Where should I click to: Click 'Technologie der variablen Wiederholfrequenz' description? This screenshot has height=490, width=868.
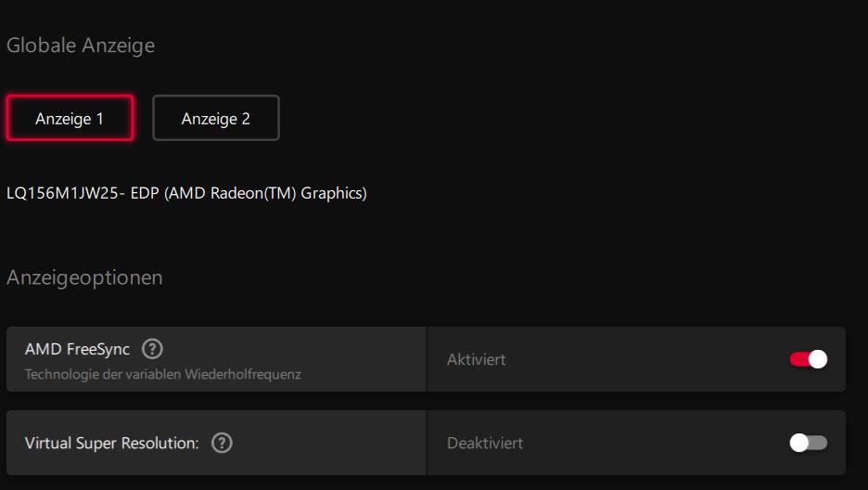[x=163, y=374]
